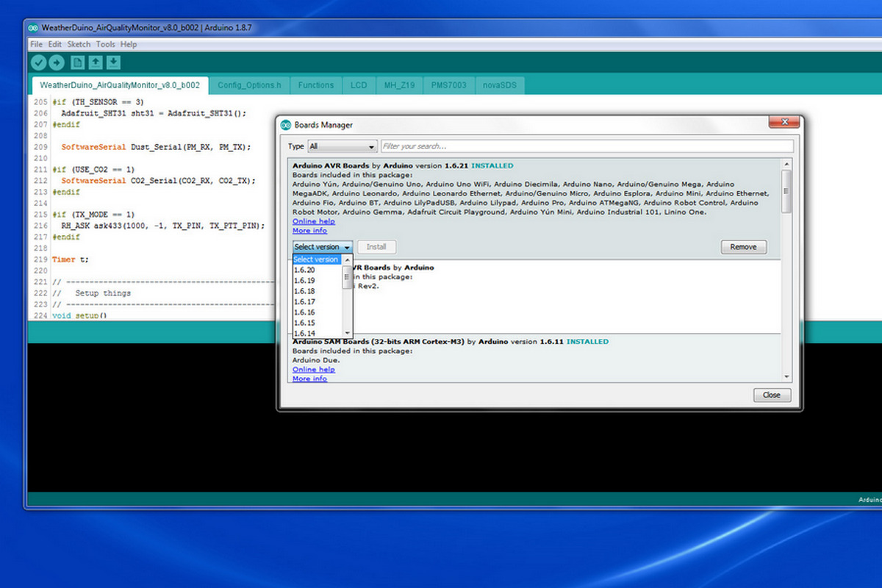Viewport: 882px width, 588px height.
Task: Choose version 1.6.16 from list
Action: coord(318,312)
